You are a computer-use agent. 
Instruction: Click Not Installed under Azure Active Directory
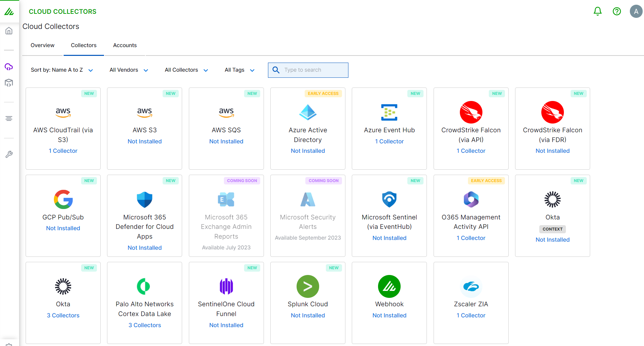(308, 151)
